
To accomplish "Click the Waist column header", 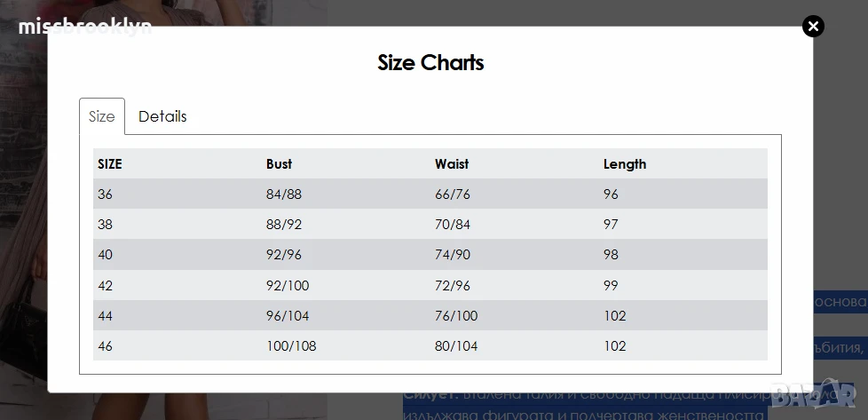I will click(452, 164).
